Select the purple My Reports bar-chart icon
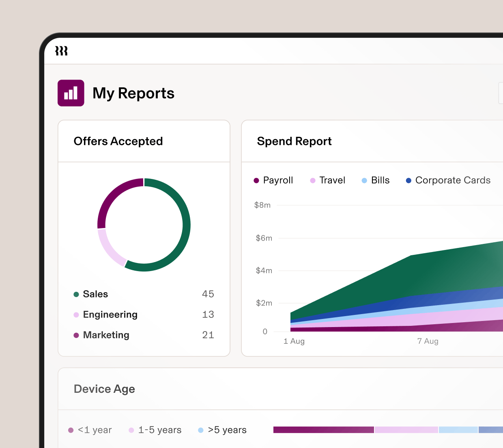503x448 pixels. tap(71, 93)
